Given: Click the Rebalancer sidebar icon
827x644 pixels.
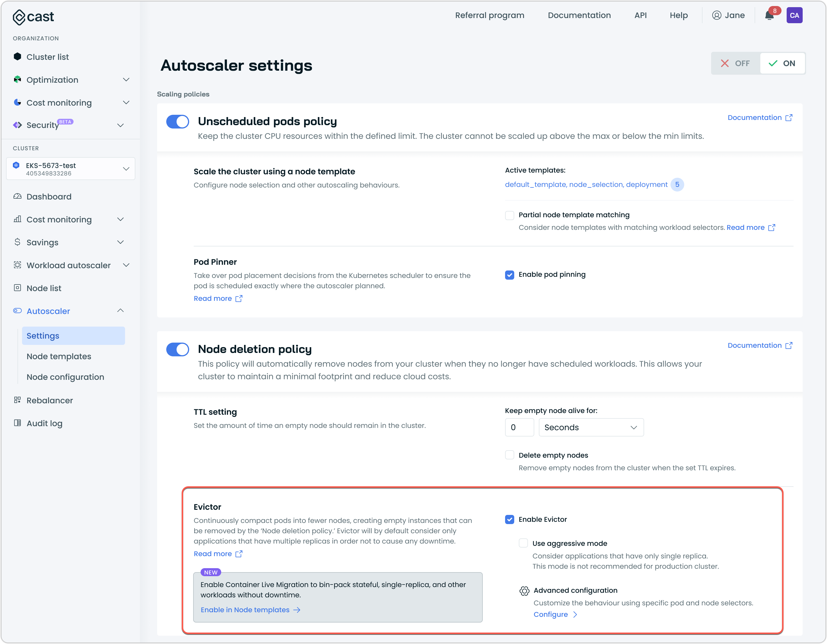Looking at the screenshot, I should (x=17, y=400).
